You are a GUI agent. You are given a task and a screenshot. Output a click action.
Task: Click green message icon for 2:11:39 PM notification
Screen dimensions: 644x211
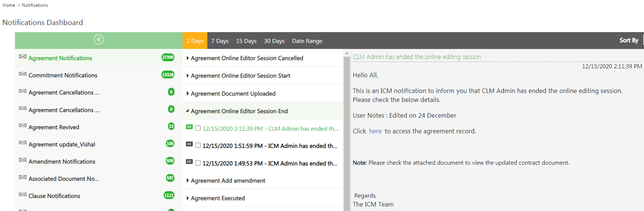point(189,127)
